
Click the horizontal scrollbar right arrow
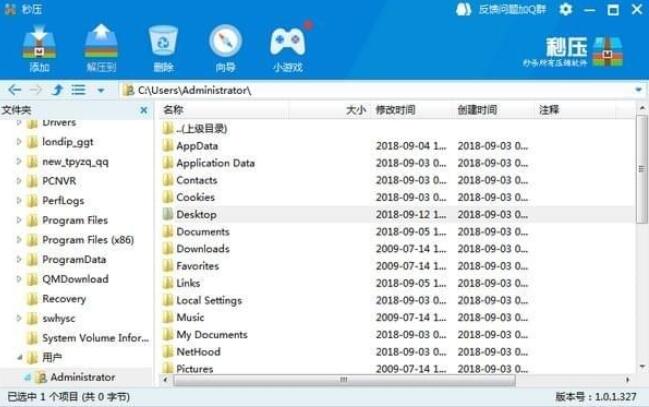click(x=628, y=380)
